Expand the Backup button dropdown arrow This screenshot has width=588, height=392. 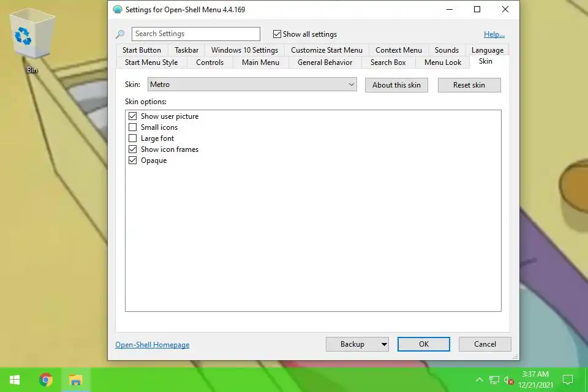384,344
